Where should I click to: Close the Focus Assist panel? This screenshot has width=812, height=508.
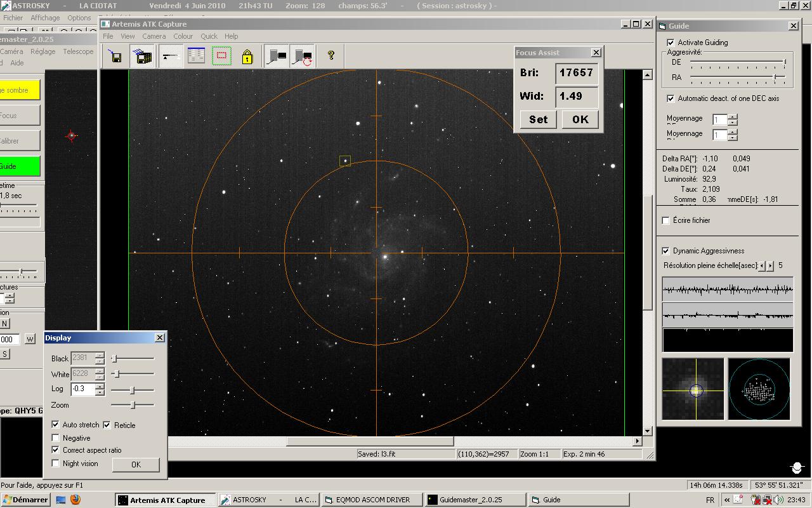coord(596,53)
